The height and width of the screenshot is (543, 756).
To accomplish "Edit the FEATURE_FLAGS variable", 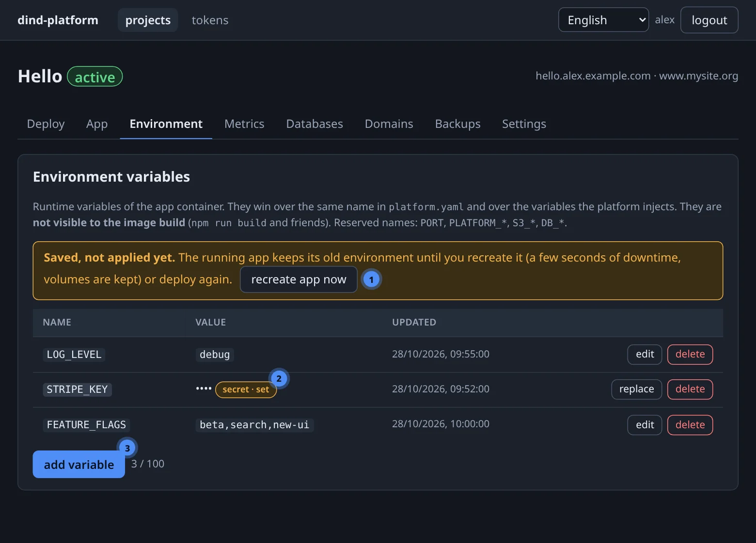I will pyautogui.click(x=645, y=425).
